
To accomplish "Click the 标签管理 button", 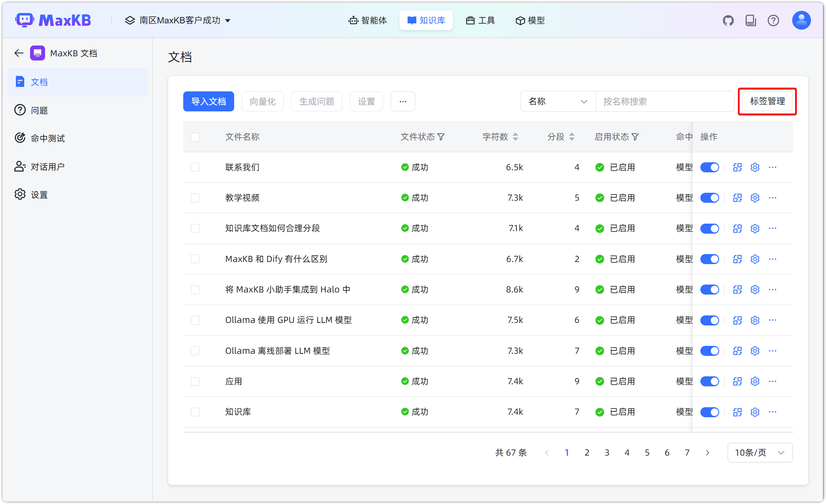I will [767, 101].
